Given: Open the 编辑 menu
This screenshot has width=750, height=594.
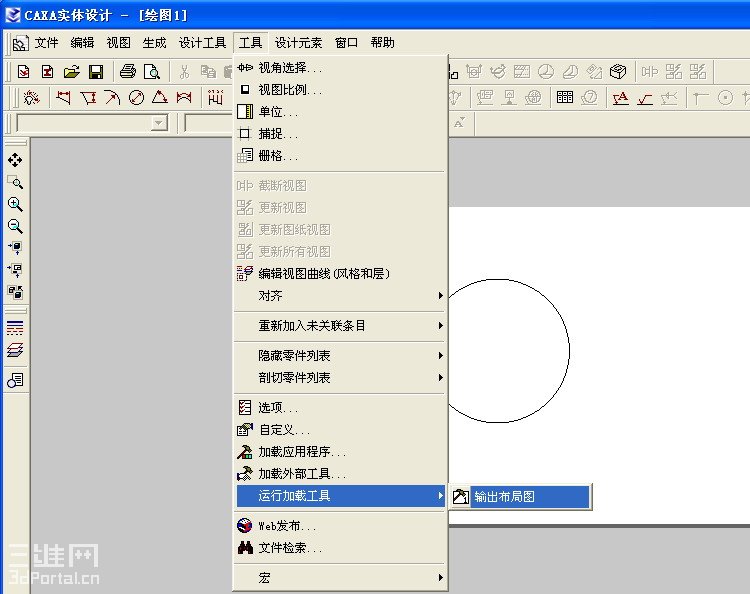Looking at the screenshot, I should [82, 43].
